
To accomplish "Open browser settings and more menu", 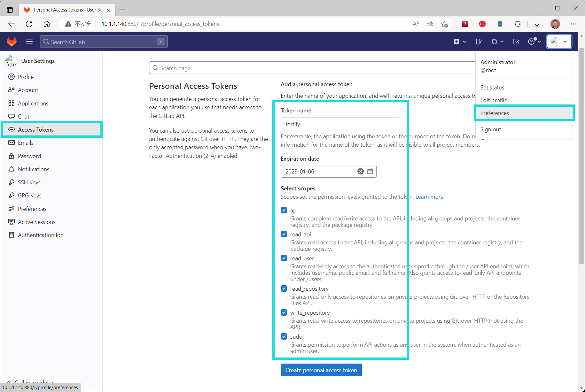I will click(x=574, y=24).
